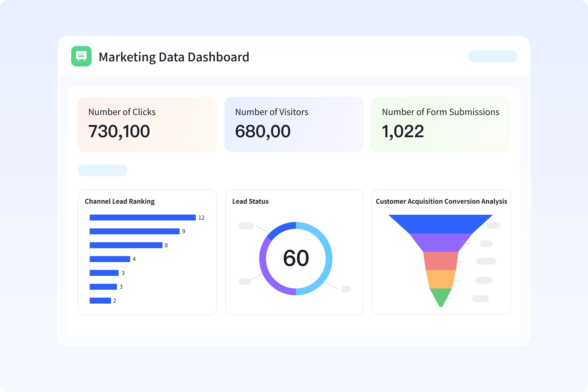This screenshot has height=392, width=588.
Task: Click the Channel Lead Ranking title
Action: pyautogui.click(x=120, y=201)
